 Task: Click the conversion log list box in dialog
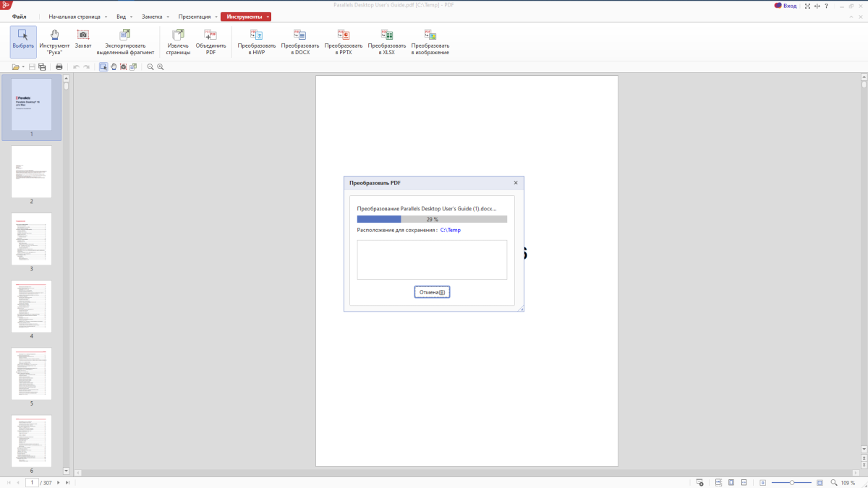(432, 260)
